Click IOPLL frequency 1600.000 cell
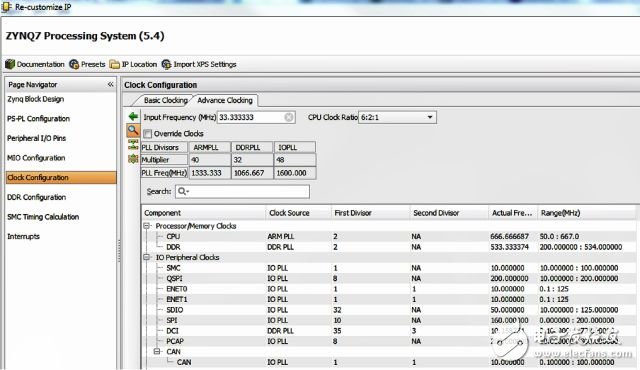This screenshot has width=640, height=370. tap(295, 173)
